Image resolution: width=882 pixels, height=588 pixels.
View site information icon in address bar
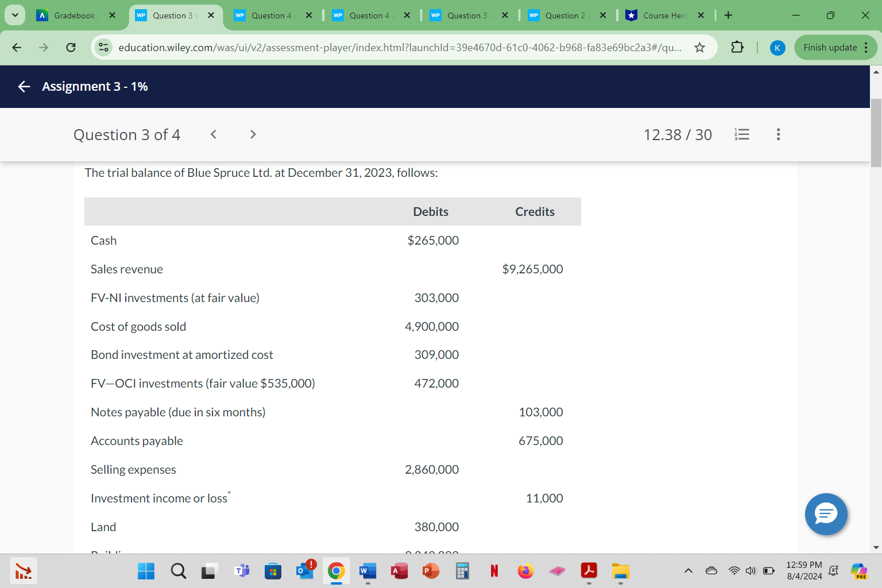point(103,48)
